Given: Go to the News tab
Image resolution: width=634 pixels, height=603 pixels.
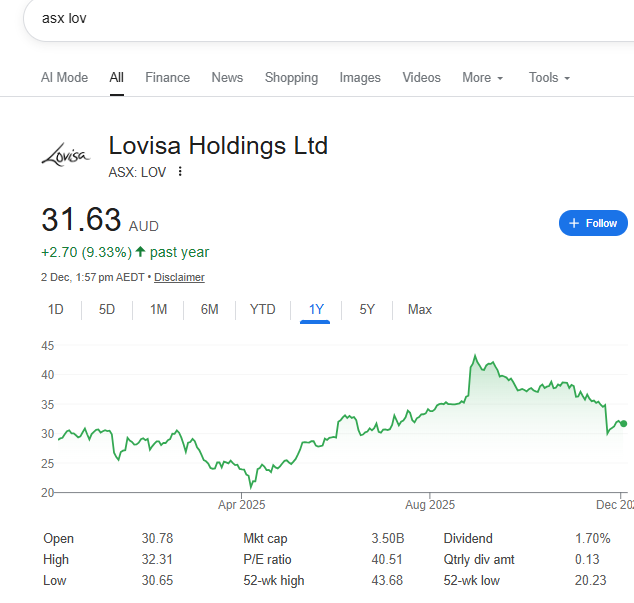Looking at the screenshot, I should 227,77.
